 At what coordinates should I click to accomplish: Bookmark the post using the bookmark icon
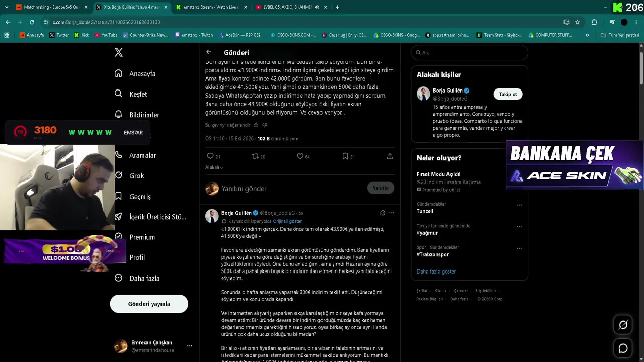pyautogui.click(x=345, y=156)
